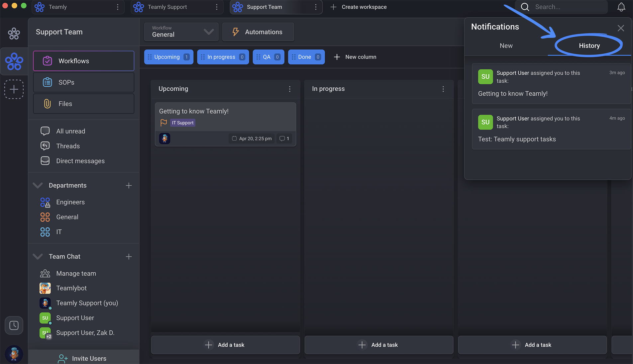The height and width of the screenshot is (364, 633).
Task: Open the Test: Teamly support tasks notification
Action: coord(551,129)
